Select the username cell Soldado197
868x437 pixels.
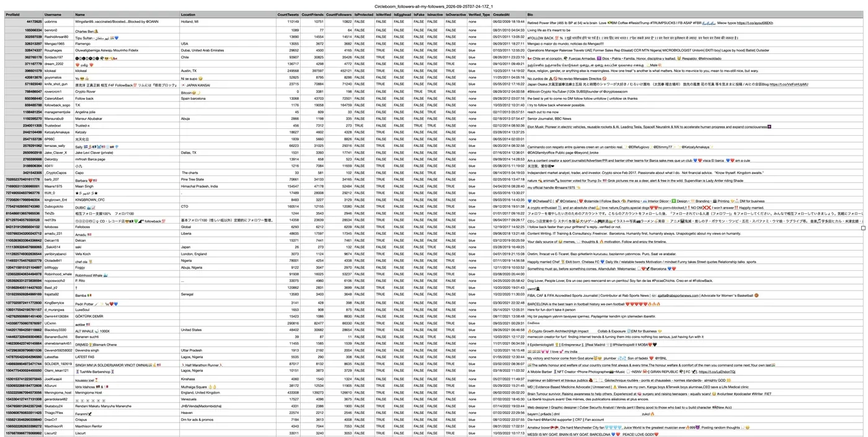(x=53, y=58)
